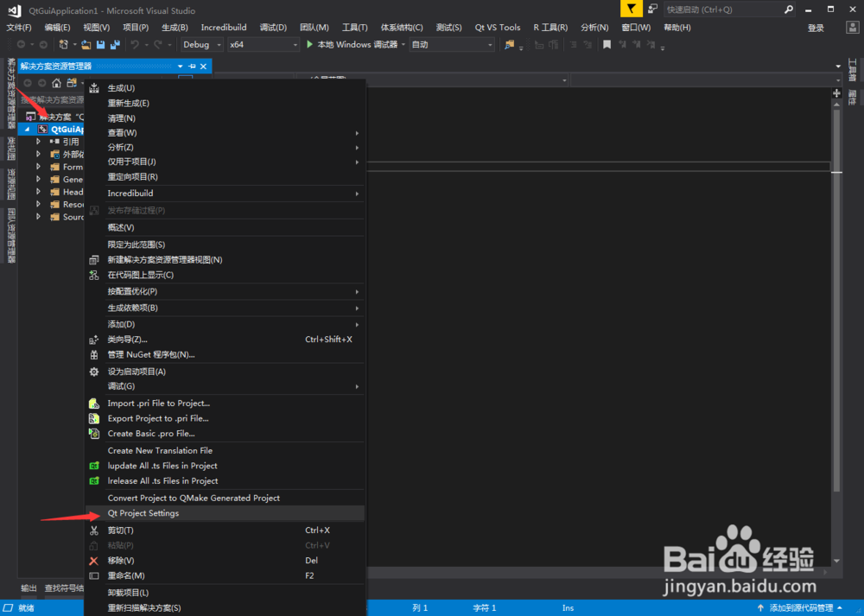The height and width of the screenshot is (616, 864).
Task: Select 清理(N) clean entry
Action: [225, 117]
